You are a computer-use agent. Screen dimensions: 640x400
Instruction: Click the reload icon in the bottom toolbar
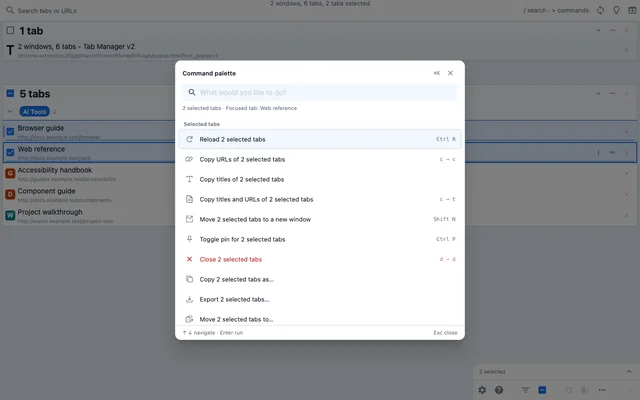(x=569, y=390)
